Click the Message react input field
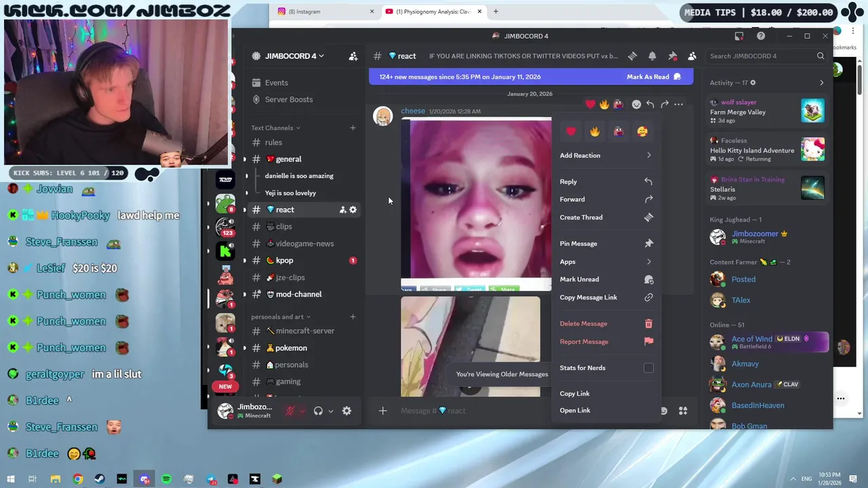 pos(515,411)
